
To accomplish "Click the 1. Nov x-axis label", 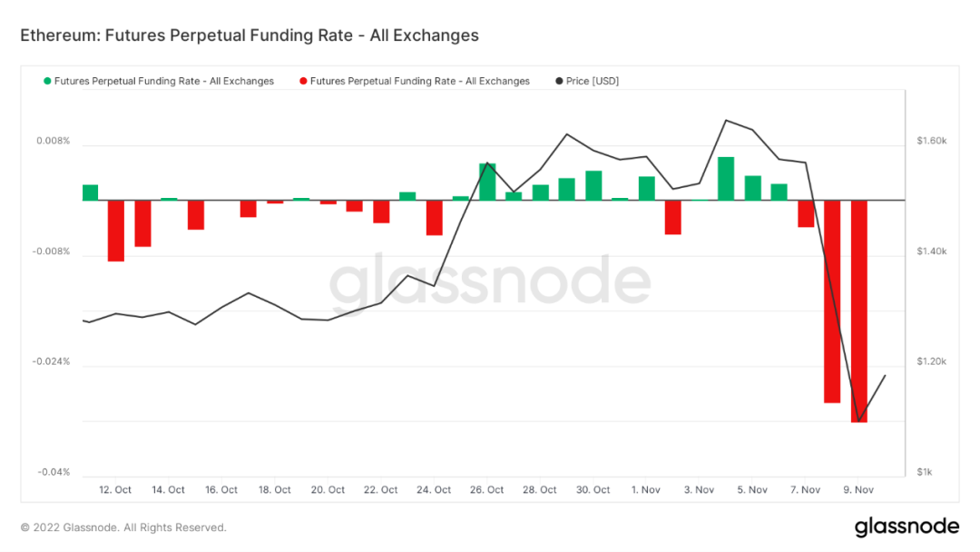I will [646, 489].
